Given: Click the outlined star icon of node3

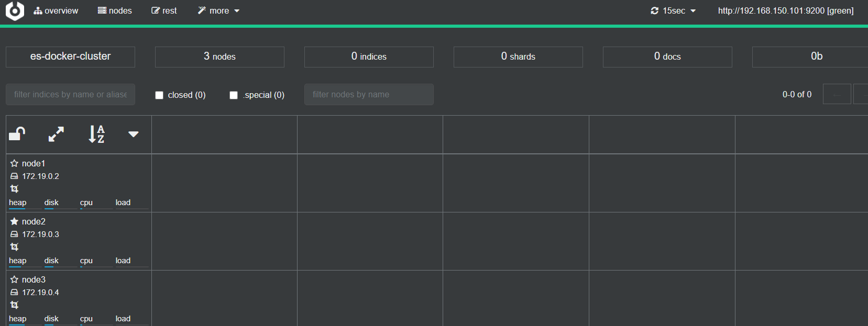Looking at the screenshot, I should 14,279.
